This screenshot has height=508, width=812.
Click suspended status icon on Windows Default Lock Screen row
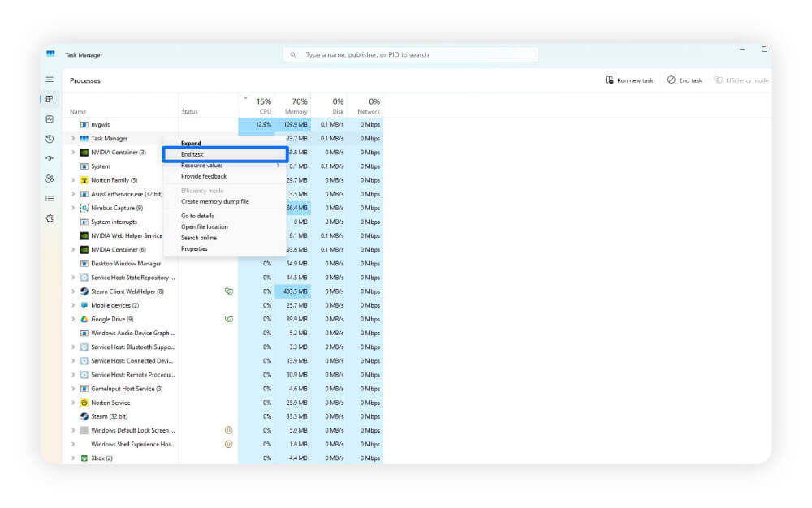228,430
